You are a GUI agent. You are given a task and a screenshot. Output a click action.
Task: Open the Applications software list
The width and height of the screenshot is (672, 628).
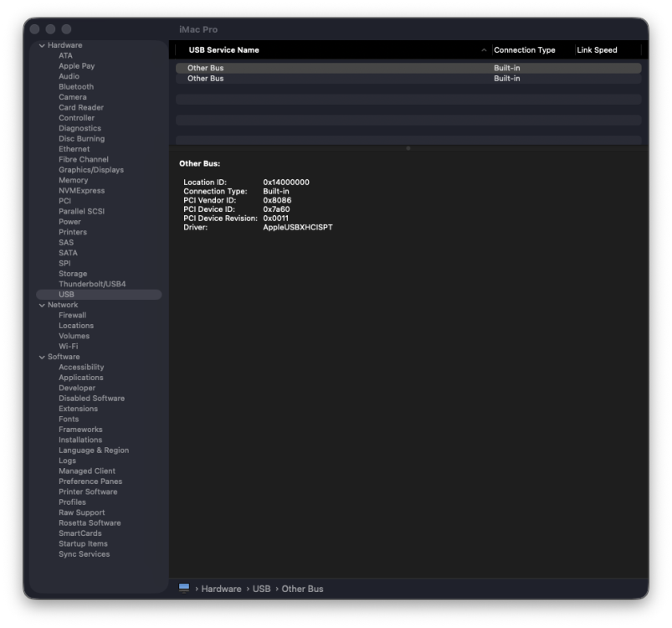click(x=81, y=378)
